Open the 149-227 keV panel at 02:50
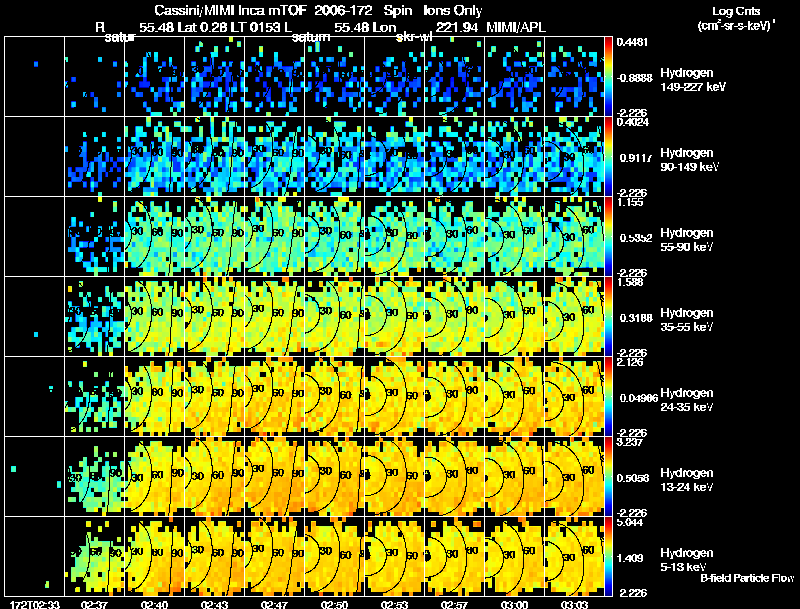This screenshot has height=609, width=800. [x=335, y=76]
